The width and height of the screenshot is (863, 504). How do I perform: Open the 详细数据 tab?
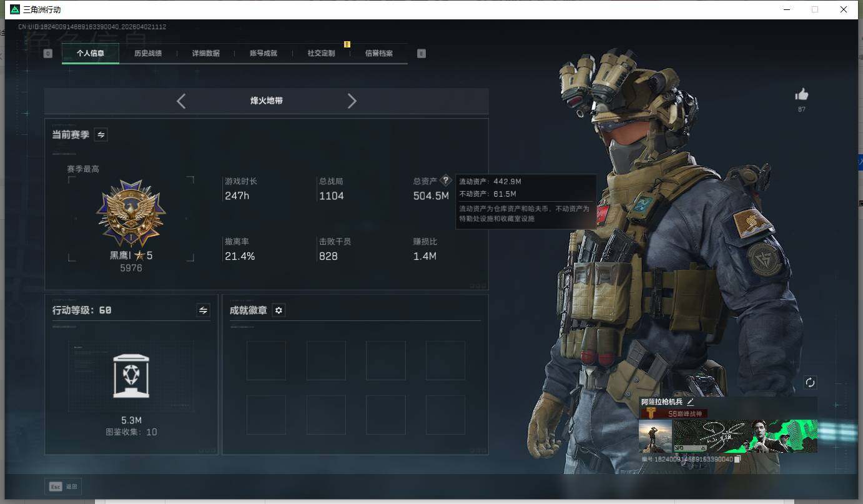tap(206, 54)
